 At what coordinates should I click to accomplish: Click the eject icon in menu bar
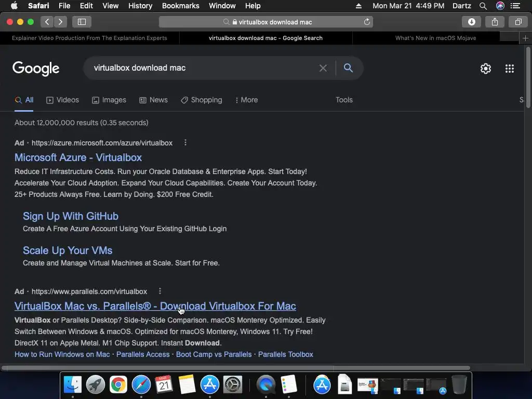(358, 6)
